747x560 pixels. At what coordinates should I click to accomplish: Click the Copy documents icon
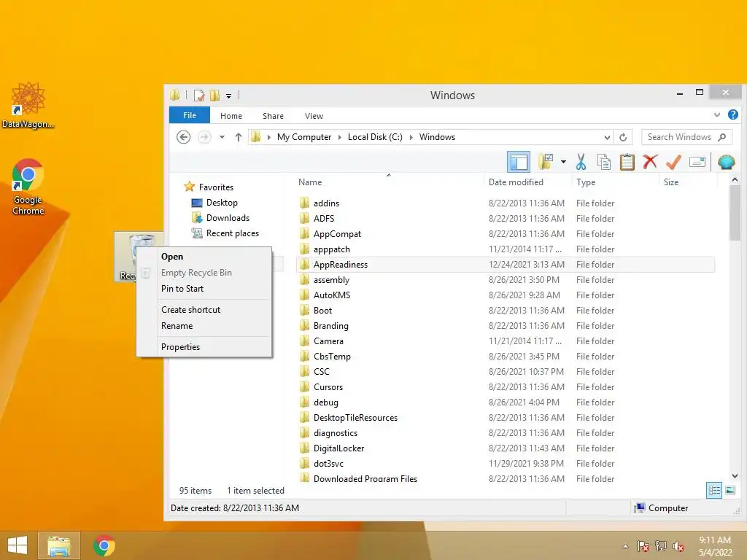pos(603,162)
